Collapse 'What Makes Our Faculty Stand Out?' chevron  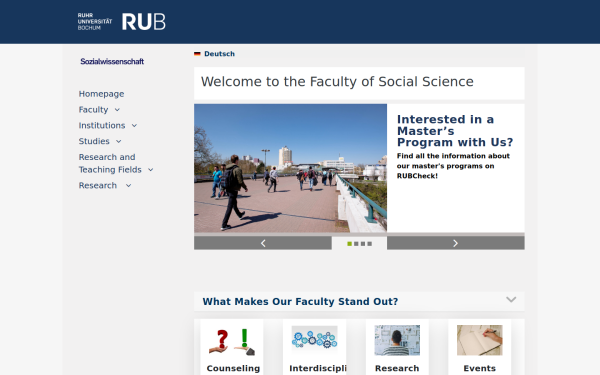[x=511, y=300]
